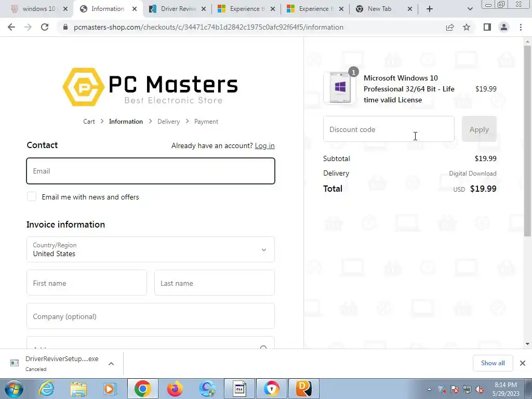Click the Windows 10 product thumbnail
The height and width of the screenshot is (399, 532).
(340, 88)
